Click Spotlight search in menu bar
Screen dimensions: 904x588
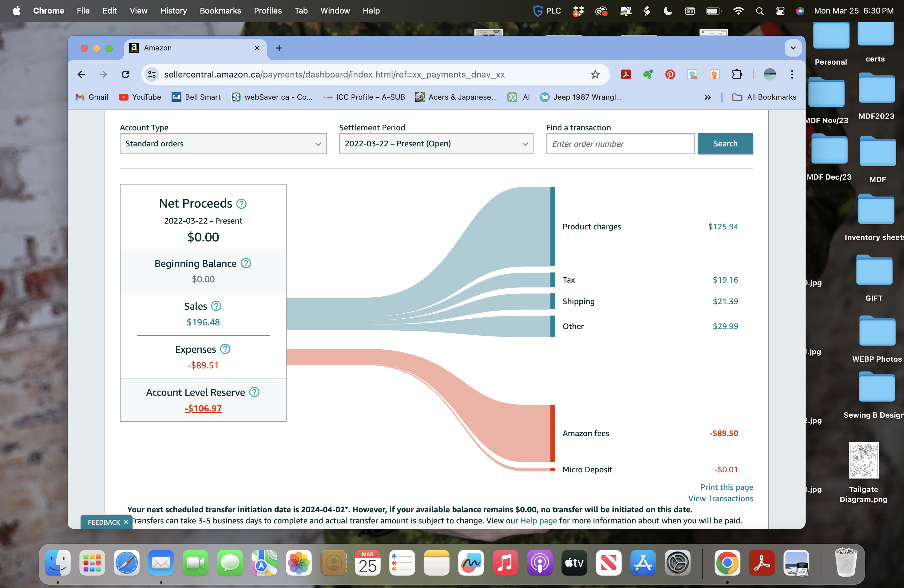pos(759,11)
